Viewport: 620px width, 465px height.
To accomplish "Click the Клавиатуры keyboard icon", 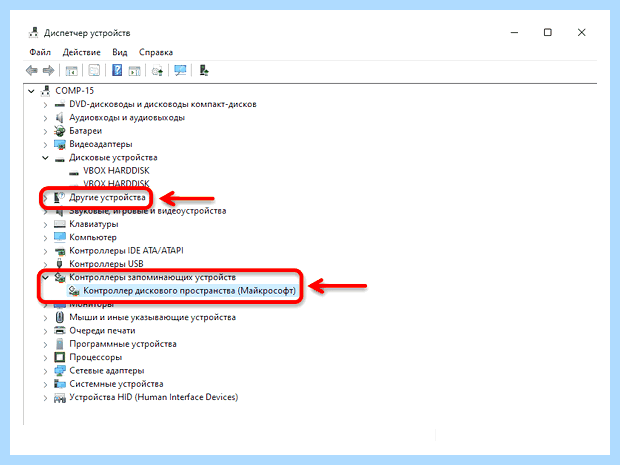I will [60, 224].
